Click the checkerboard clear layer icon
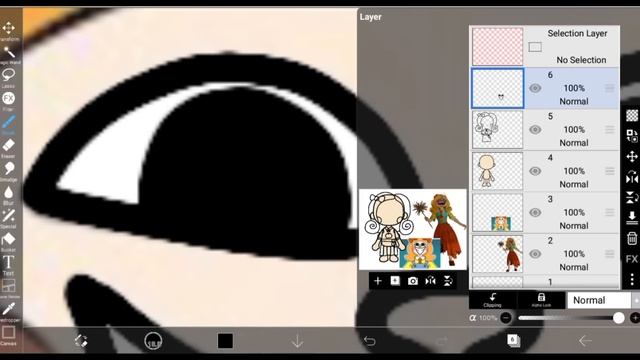Image resolution: width=640 pixels, height=360 pixels. (x=632, y=116)
